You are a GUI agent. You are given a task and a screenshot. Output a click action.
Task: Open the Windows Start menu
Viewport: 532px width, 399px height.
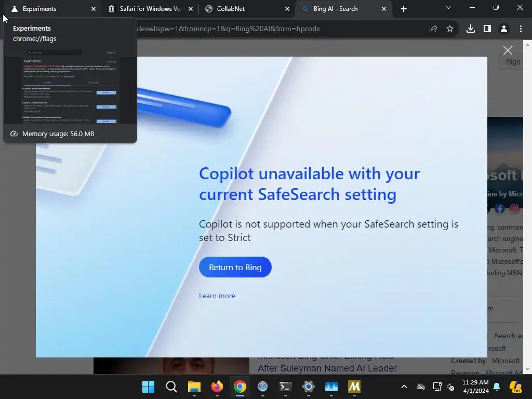point(148,387)
